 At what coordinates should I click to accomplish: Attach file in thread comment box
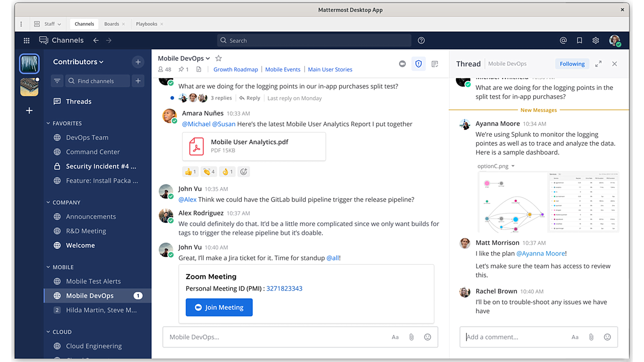point(591,337)
